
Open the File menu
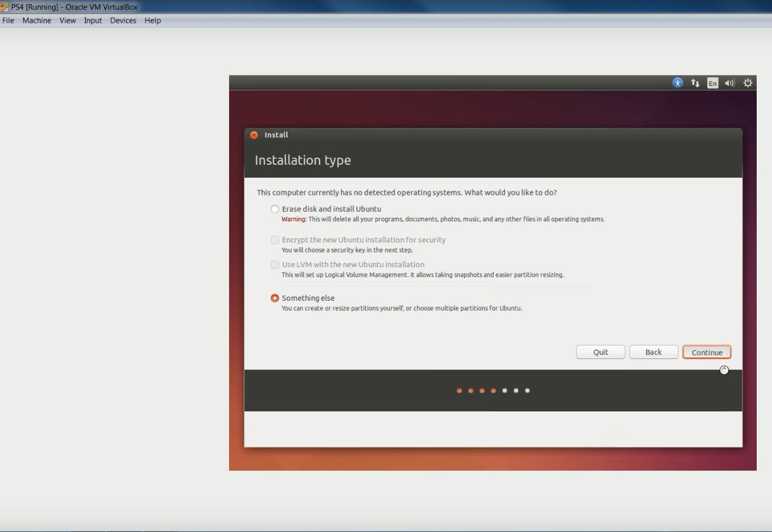pos(8,20)
